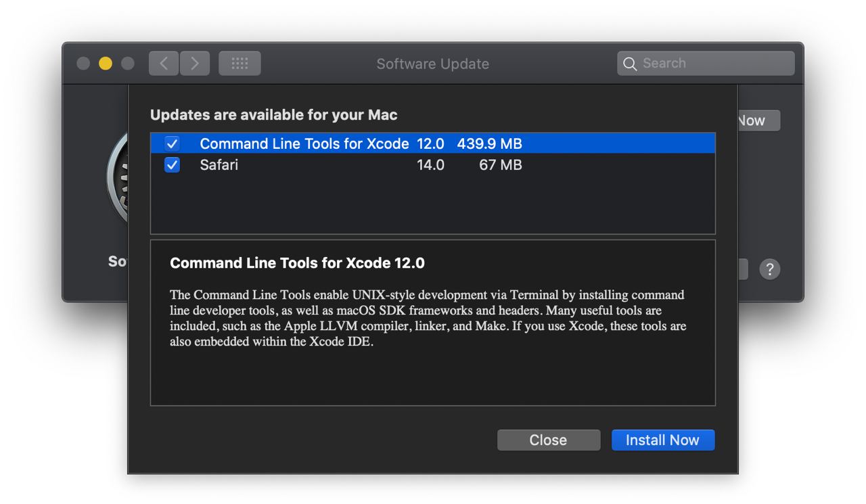The image size is (866, 504).
Task: Click the forward navigation arrow in toolbar
Action: coord(195,64)
